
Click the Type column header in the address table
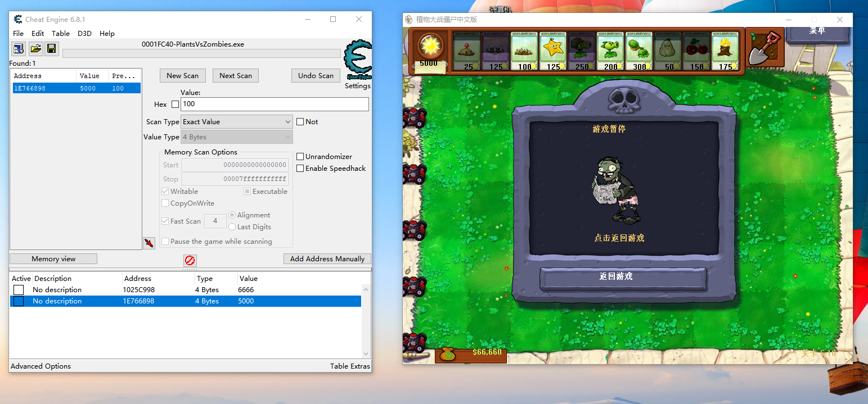click(x=205, y=278)
